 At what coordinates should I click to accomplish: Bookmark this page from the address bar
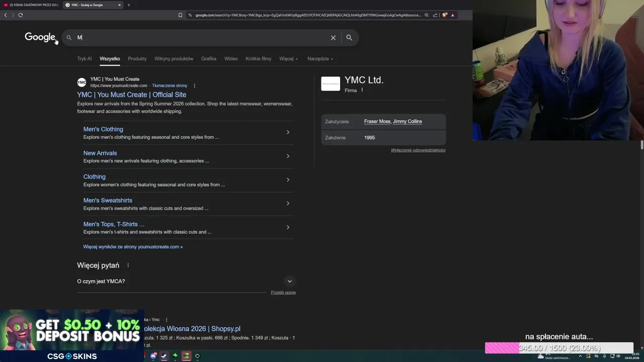click(180, 15)
